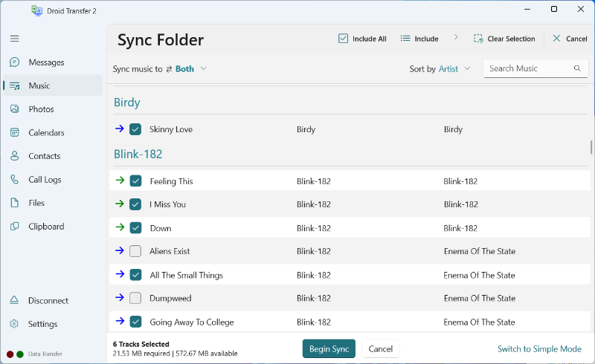The width and height of the screenshot is (595, 364).
Task: Click the green Data Transfer status dot
Action: click(20, 354)
